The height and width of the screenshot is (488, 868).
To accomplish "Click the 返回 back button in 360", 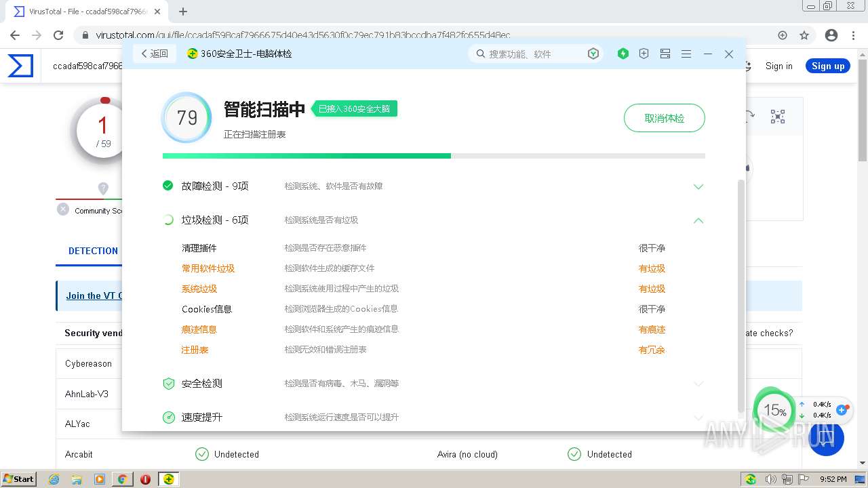I will click(x=155, y=54).
